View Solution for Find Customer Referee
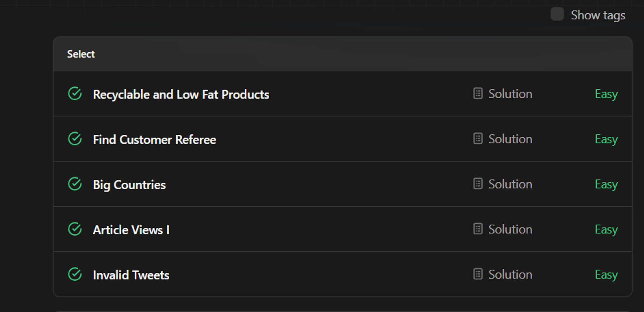The image size is (644, 312). [x=510, y=139]
